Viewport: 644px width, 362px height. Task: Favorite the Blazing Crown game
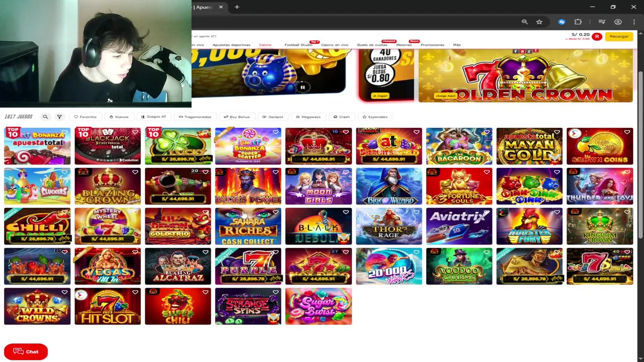coord(135,172)
